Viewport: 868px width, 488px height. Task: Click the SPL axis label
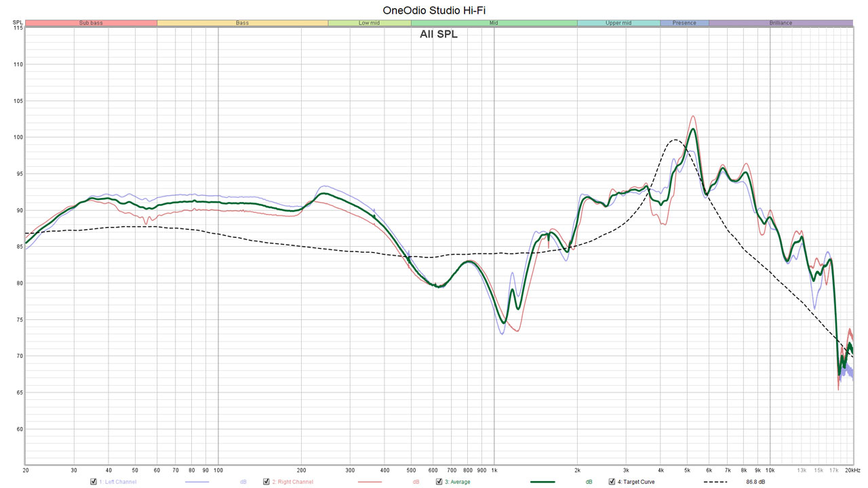coord(18,22)
